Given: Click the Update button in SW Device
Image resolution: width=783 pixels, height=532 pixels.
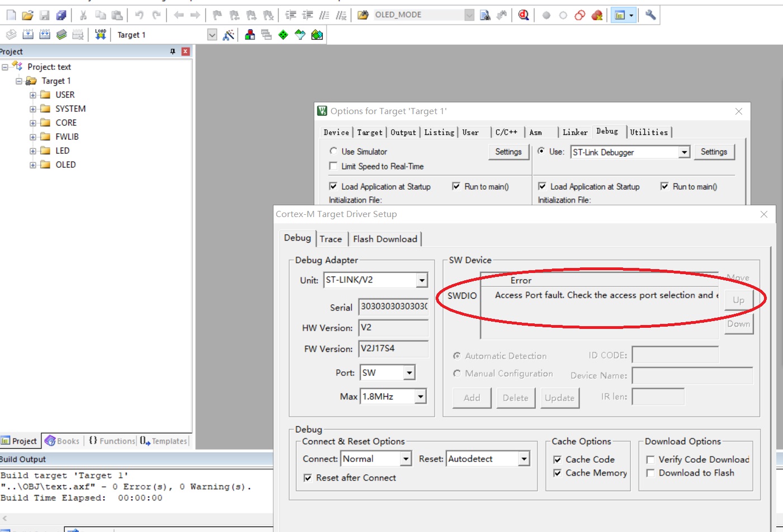Looking at the screenshot, I should click(x=560, y=398).
